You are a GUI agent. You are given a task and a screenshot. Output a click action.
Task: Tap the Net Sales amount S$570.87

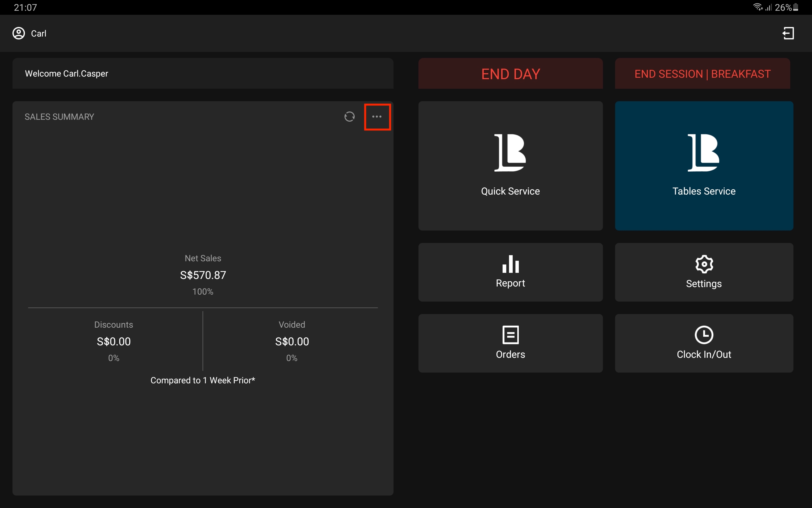pos(203,275)
